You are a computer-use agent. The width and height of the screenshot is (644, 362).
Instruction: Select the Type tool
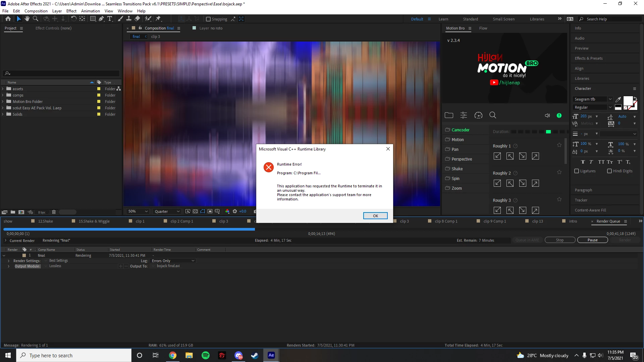tap(110, 19)
